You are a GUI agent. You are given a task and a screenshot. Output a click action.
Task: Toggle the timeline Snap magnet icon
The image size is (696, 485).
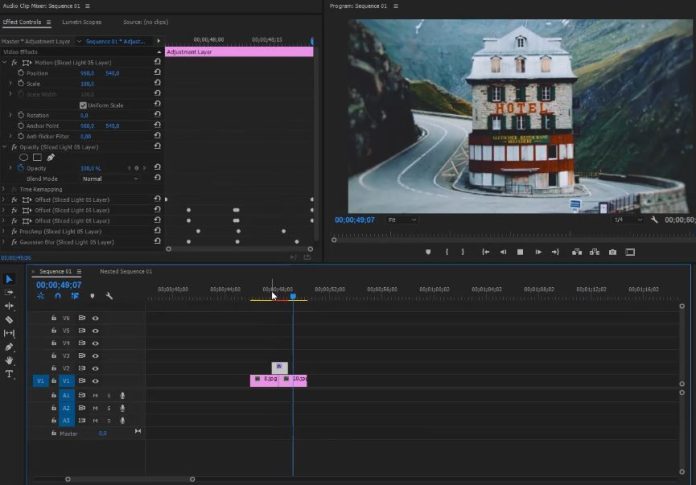[x=58, y=296]
